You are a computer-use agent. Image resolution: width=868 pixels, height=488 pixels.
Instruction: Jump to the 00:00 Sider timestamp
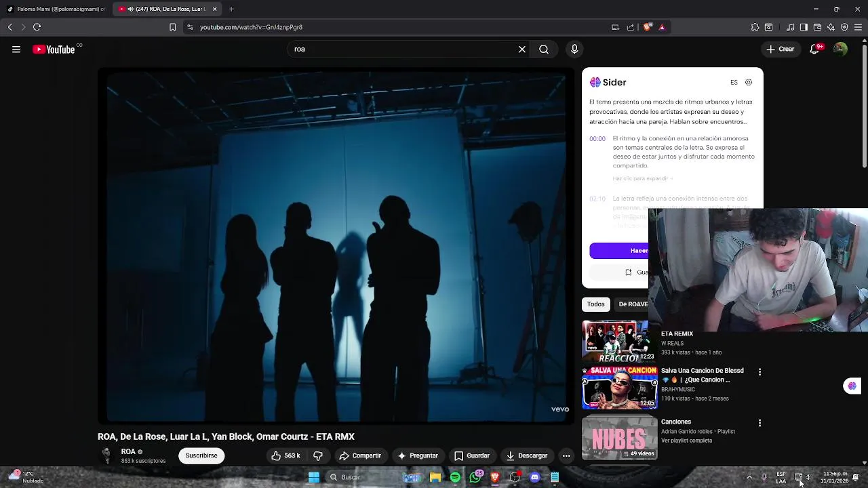click(x=597, y=139)
